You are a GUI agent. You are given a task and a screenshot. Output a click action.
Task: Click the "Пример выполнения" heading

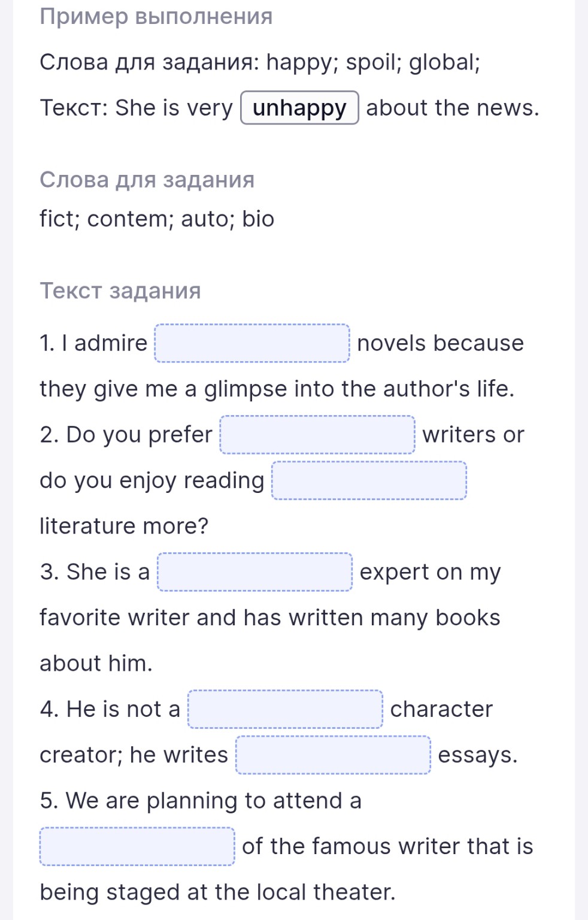coord(156,16)
